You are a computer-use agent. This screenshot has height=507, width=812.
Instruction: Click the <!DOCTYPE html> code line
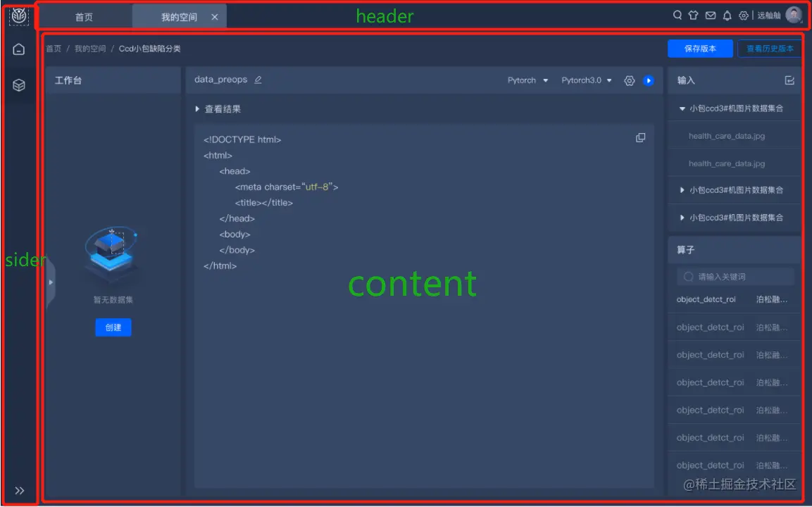tap(242, 140)
